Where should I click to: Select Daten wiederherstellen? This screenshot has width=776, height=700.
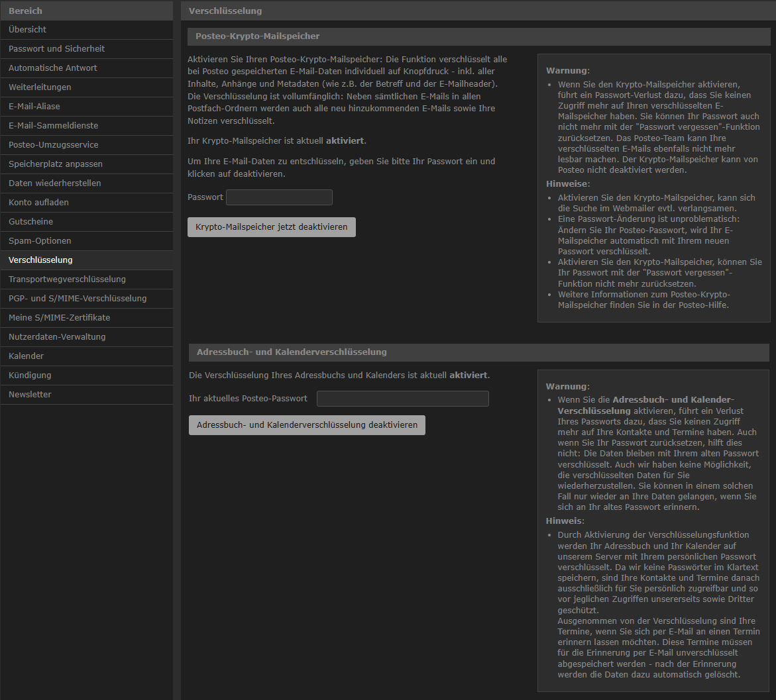(87, 183)
